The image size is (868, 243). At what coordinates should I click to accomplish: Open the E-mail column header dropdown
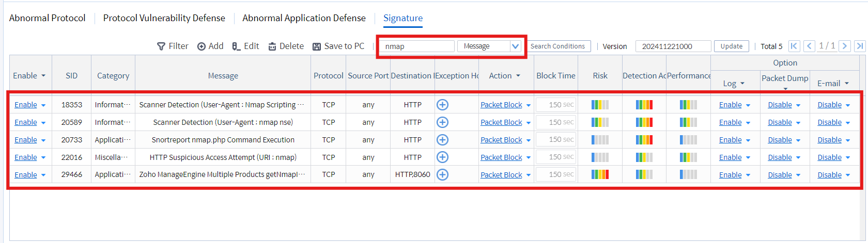847,84
